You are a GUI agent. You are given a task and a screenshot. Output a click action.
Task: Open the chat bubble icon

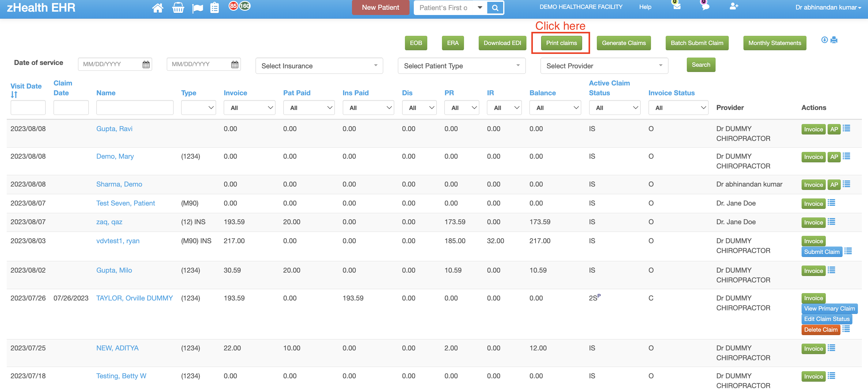(x=705, y=6)
